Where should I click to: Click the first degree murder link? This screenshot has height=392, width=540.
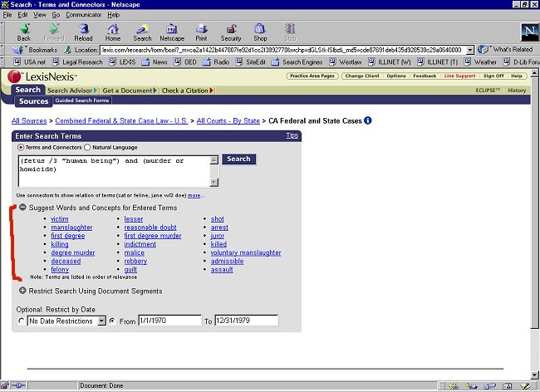point(153,236)
